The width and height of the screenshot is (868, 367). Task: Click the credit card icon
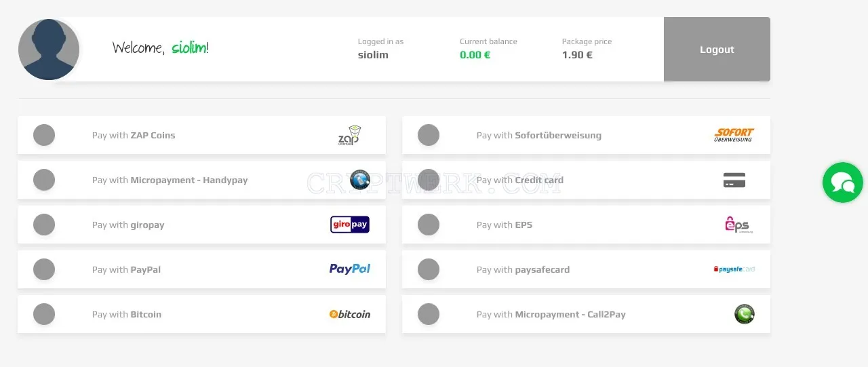point(734,180)
